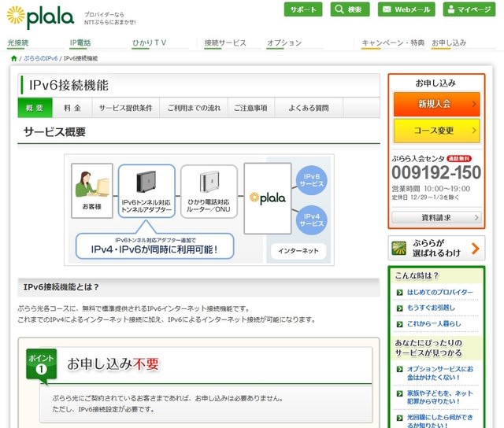504x428 pixels.
Task: Click the phone number 009192-150
Action: [436, 172]
